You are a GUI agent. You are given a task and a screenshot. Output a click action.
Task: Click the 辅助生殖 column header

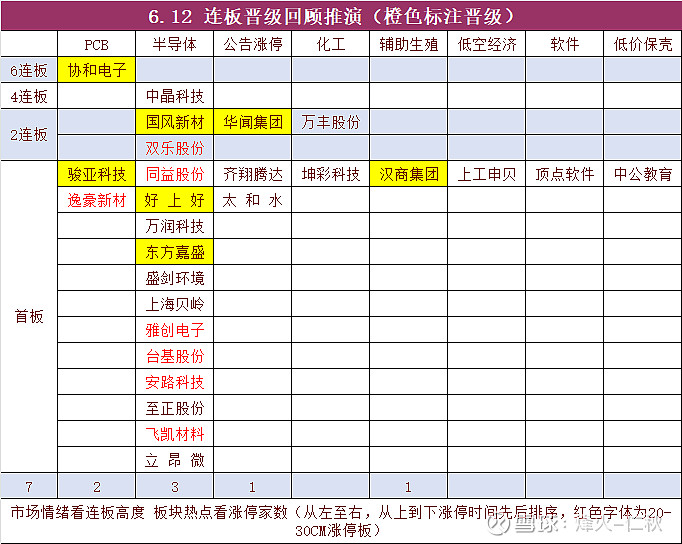(x=408, y=44)
